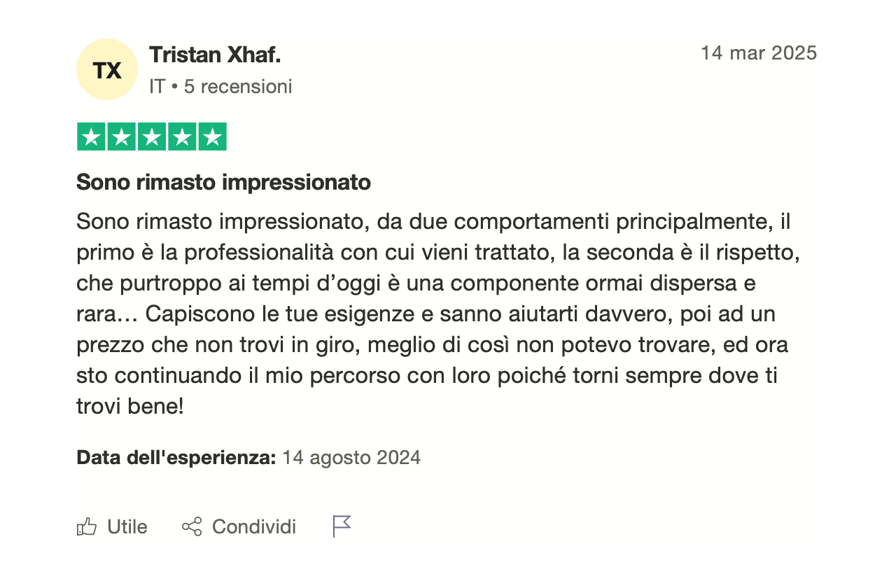This screenshot has width=896, height=588.
Task: Mark review as useful via Utile label
Action: pos(127,526)
